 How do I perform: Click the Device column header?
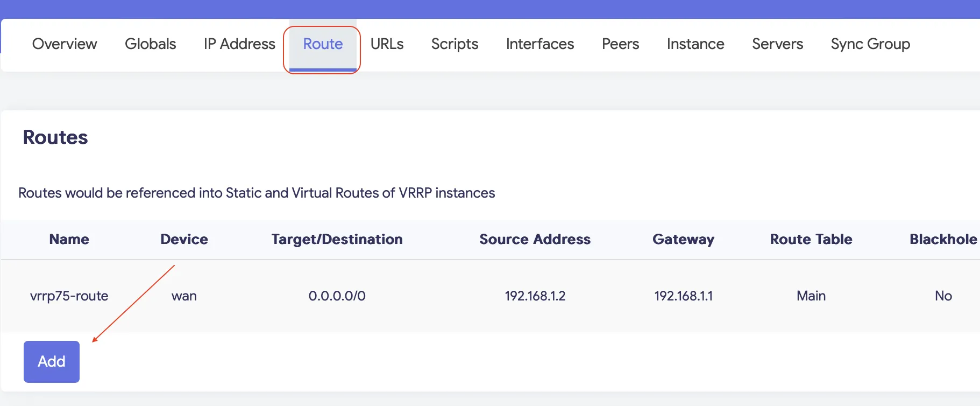(184, 239)
